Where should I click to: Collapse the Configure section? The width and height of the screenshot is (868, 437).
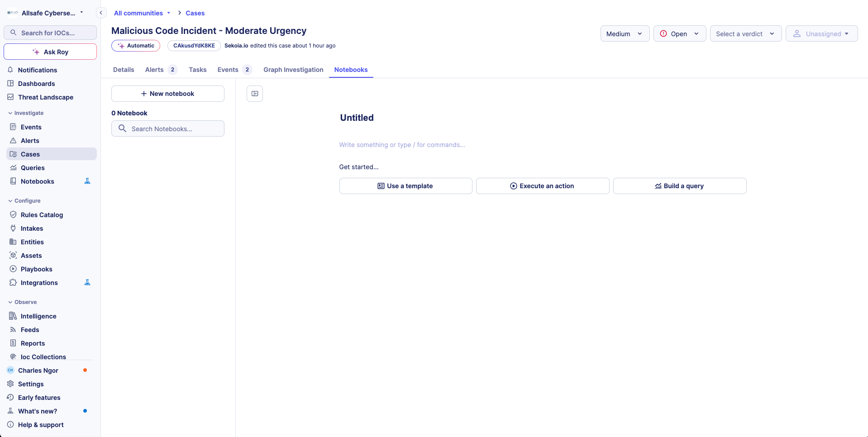coord(10,201)
